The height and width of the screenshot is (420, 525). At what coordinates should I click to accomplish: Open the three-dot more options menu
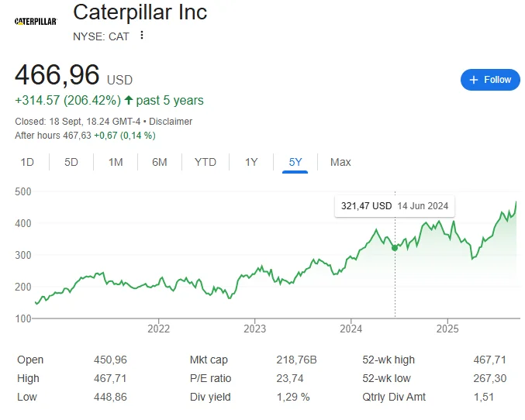click(142, 35)
